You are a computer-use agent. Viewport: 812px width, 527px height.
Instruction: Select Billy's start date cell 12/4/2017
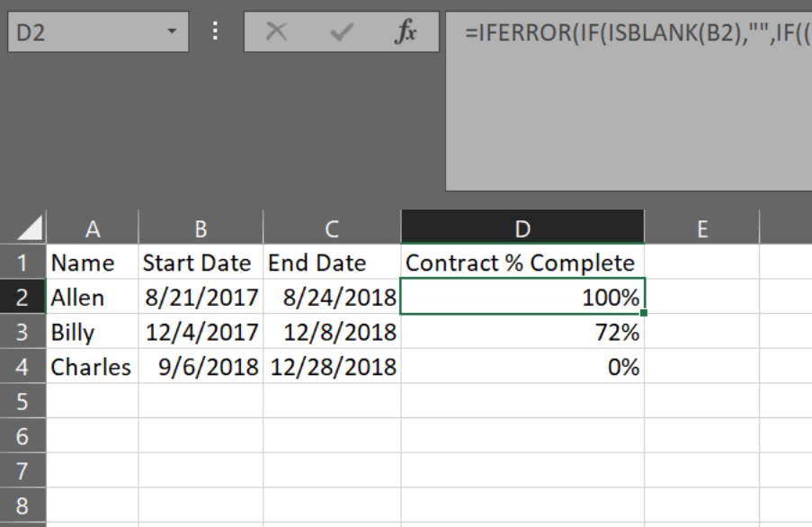pos(201,332)
